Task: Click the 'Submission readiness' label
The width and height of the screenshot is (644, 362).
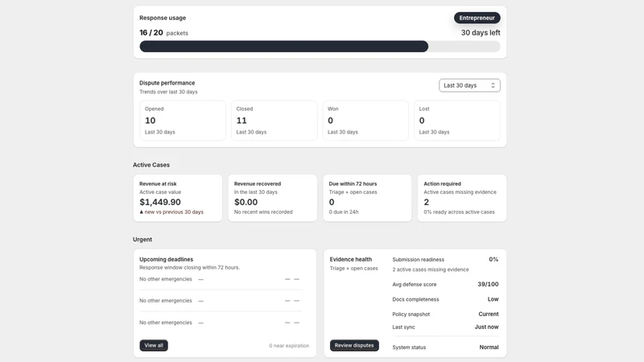Action: 418,260
